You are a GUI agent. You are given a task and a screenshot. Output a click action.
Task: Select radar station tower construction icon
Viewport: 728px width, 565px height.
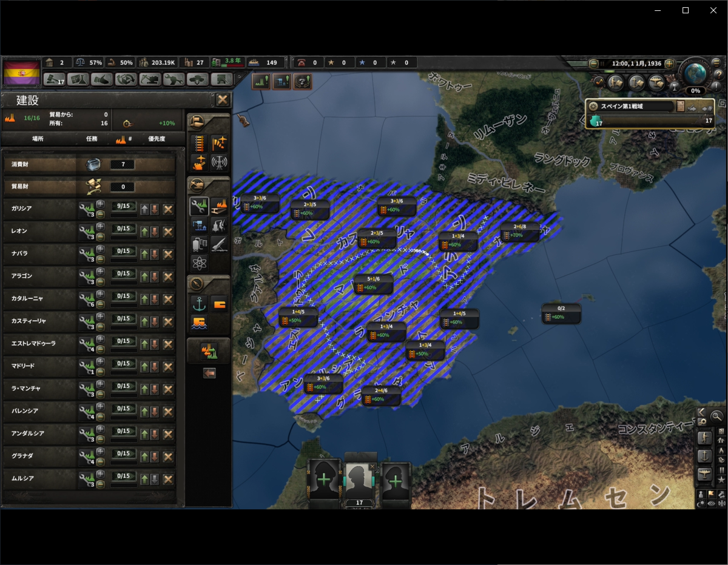[219, 163]
